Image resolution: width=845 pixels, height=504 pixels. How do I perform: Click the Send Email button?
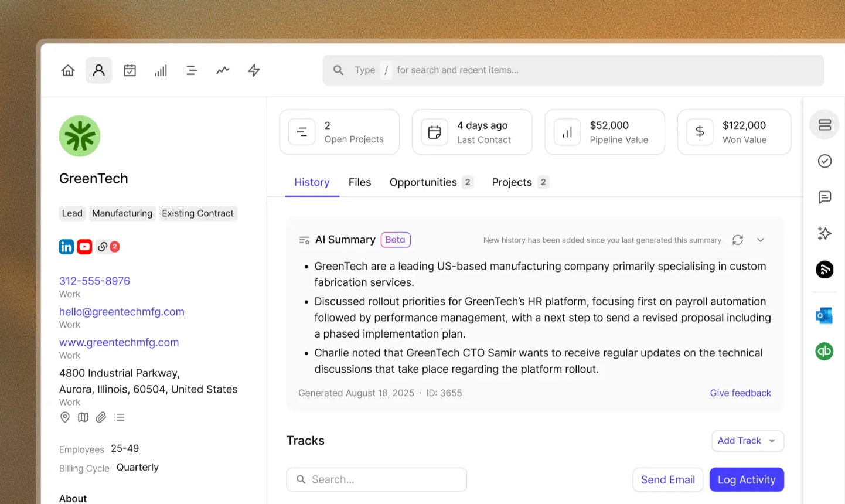[x=668, y=480]
